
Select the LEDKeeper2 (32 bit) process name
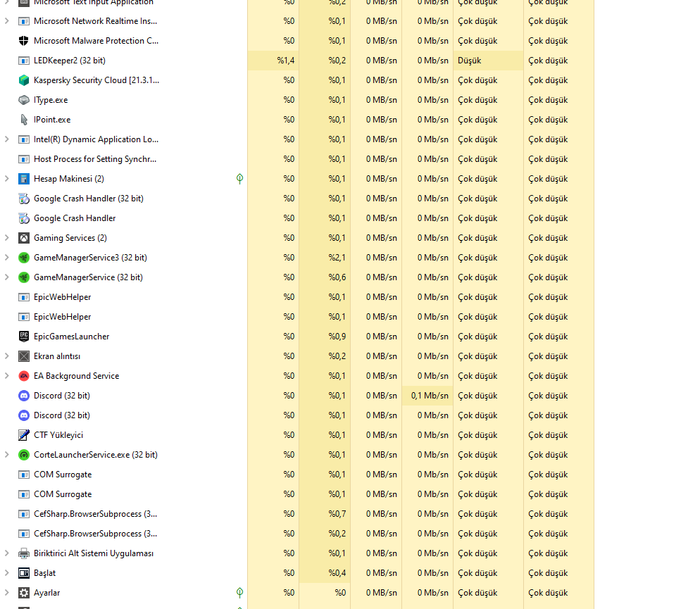70,61
